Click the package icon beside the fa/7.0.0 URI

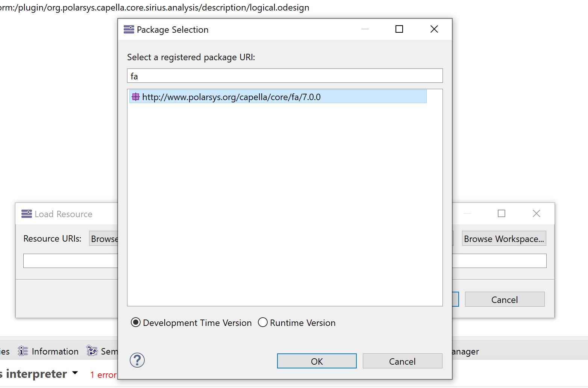136,97
